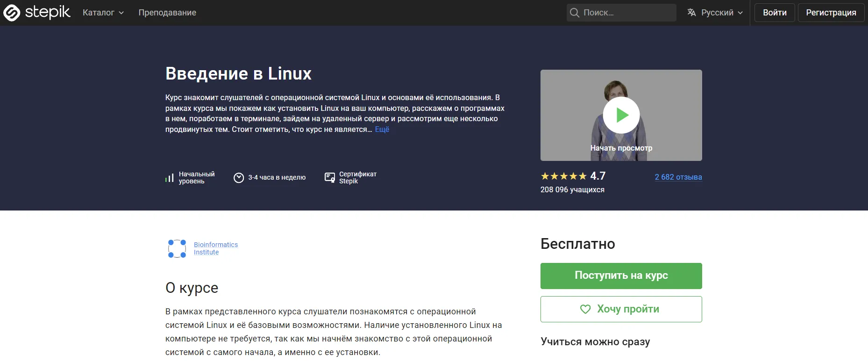
Task: Click the Bioinformatics Institute logo
Action: pos(177,248)
